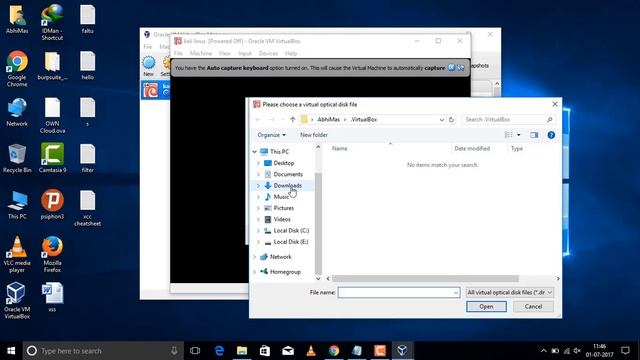Select Videos in the navigation pane
The image size is (640, 360).
pyautogui.click(x=283, y=219)
